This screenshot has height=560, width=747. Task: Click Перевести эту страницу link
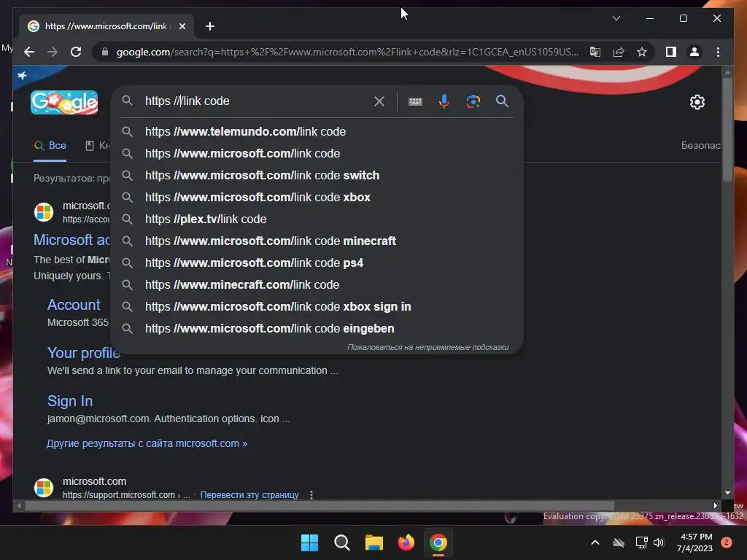tap(249, 495)
